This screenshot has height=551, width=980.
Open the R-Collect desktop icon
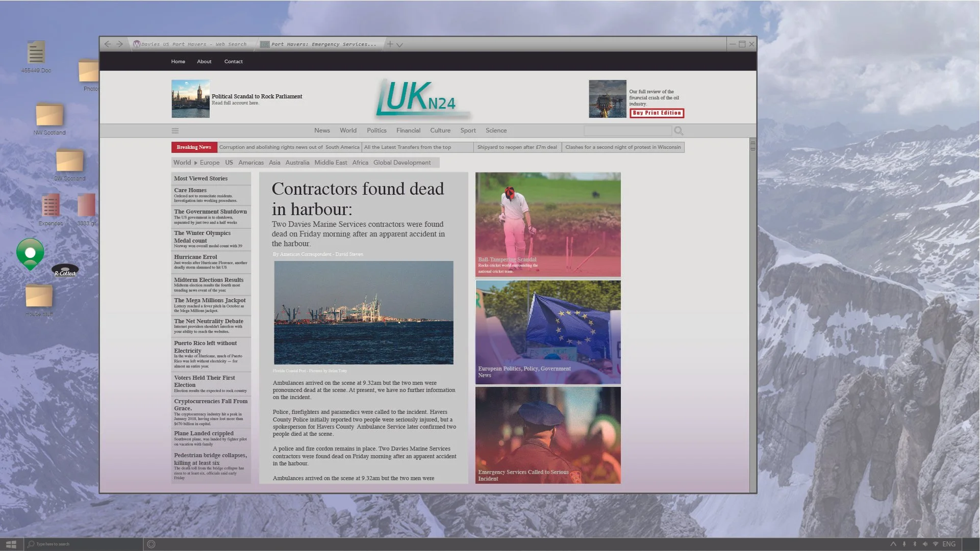(65, 270)
